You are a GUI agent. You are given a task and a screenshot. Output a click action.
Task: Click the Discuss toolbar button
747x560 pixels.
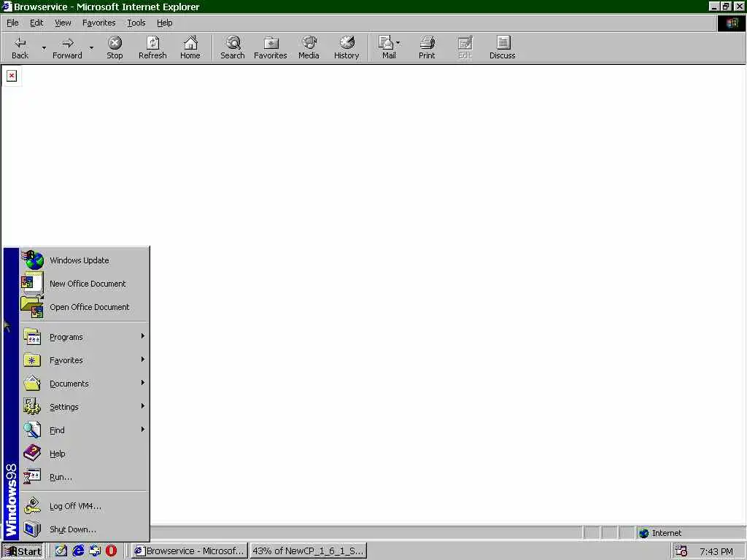(x=502, y=47)
